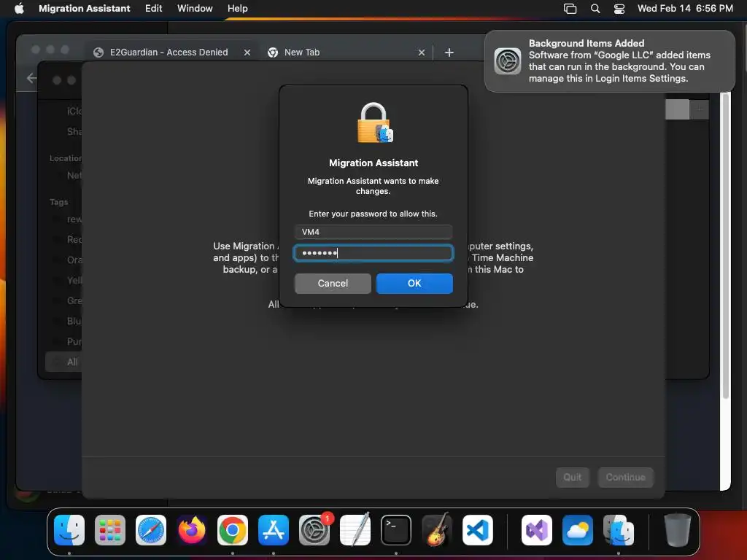Screen dimensions: 747x560
Task: Go back using Chrome's back arrow
Action: (x=31, y=78)
